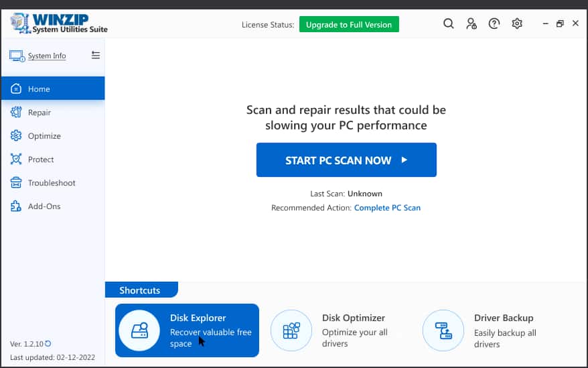Click the Protect icon in sidebar

point(16,160)
